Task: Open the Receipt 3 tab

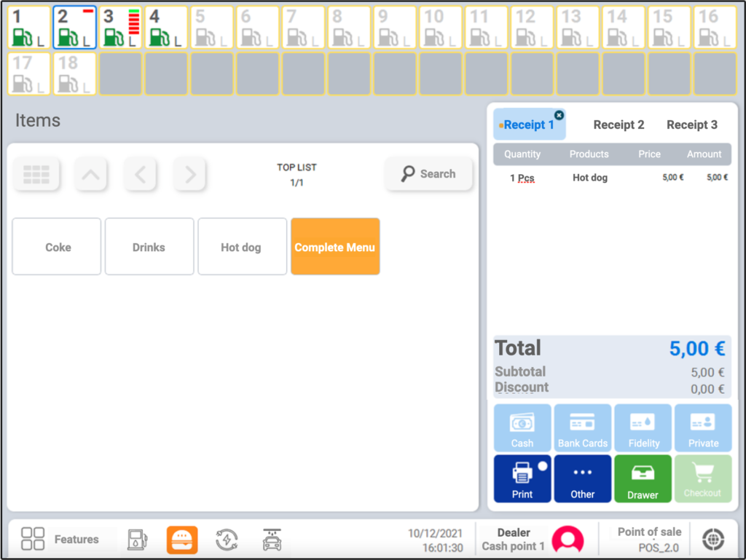Action: point(691,125)
